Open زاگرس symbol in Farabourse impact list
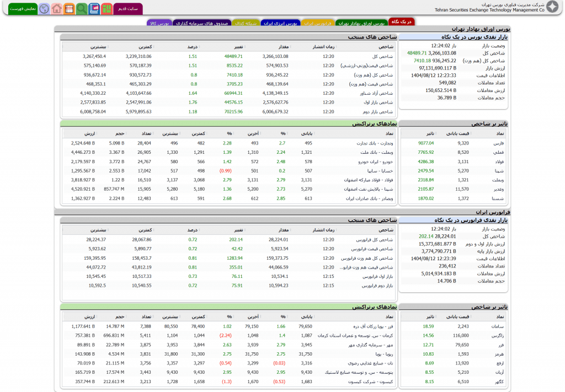This screenshot has width=565, height=392. tap(498, 335)
